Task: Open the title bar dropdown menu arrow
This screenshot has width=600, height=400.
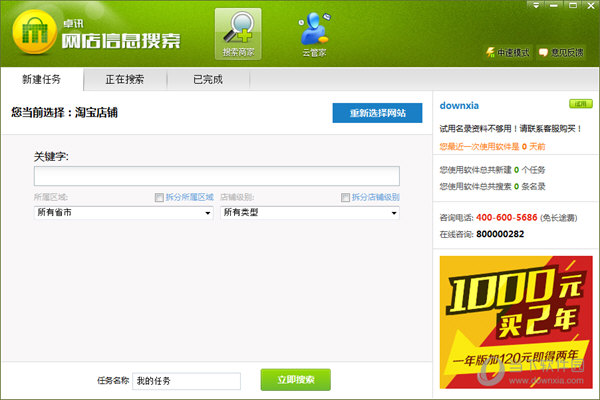Action: tap(536, 5)
